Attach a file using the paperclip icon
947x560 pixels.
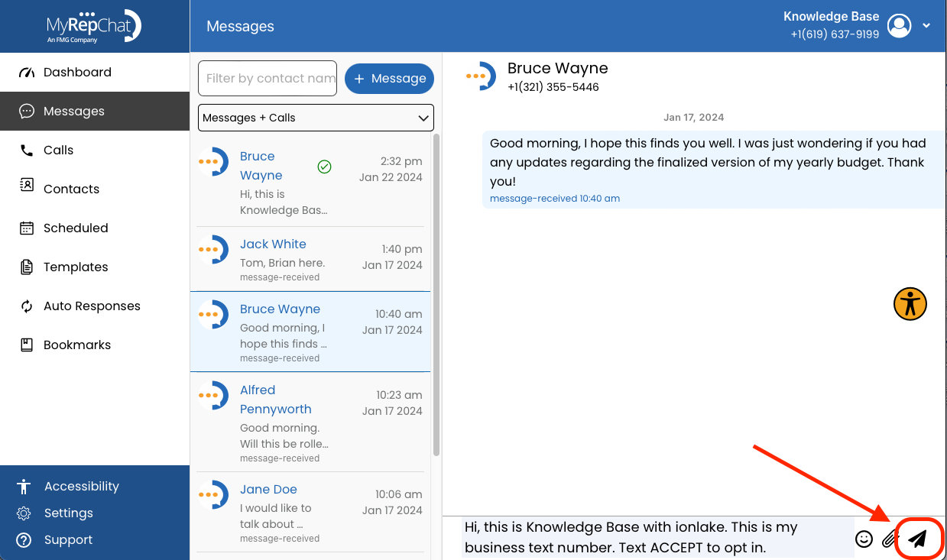[890, 539]
